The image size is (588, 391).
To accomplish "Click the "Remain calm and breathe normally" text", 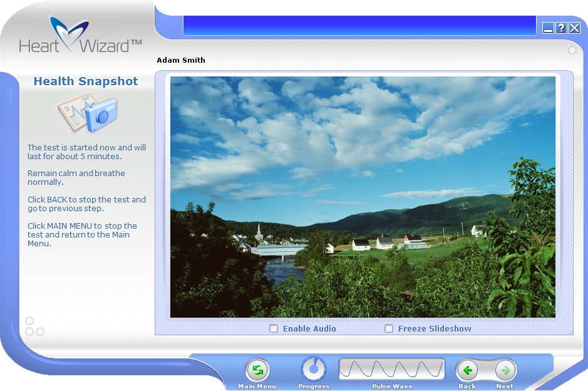I will point(76,177).
